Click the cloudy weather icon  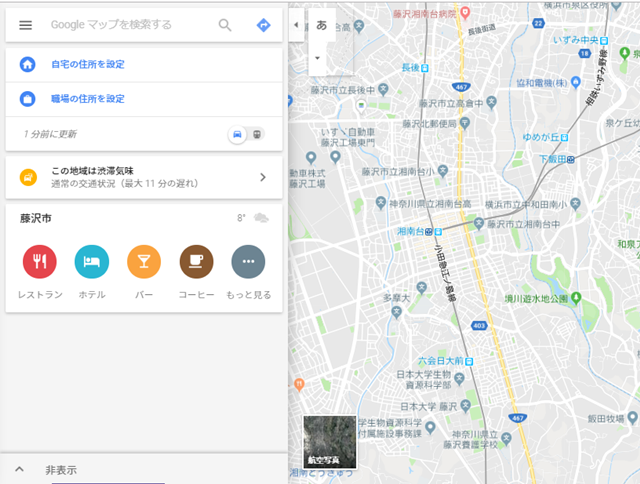[261, 218]
